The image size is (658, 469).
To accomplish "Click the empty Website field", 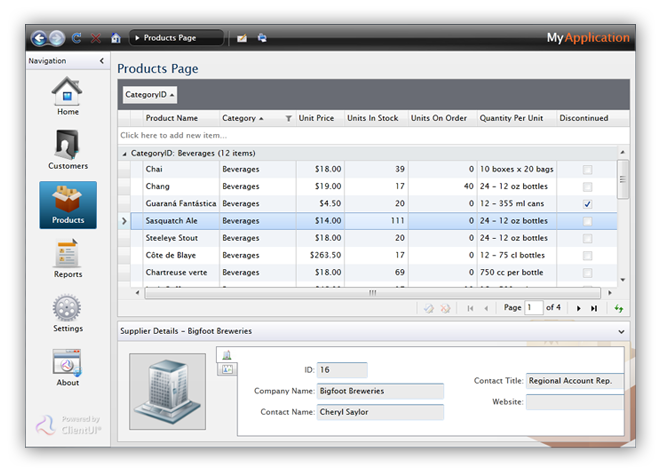I will point(574,402).
